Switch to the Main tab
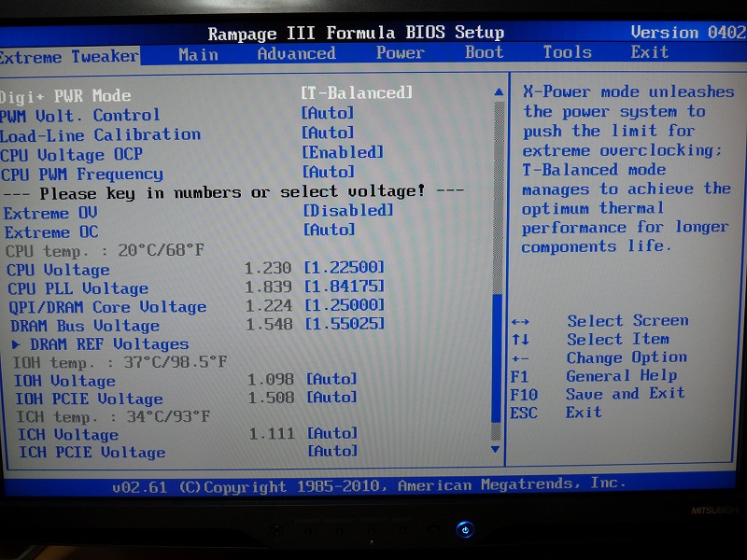Viewport: 747px width, 560px height. point(198,54)
